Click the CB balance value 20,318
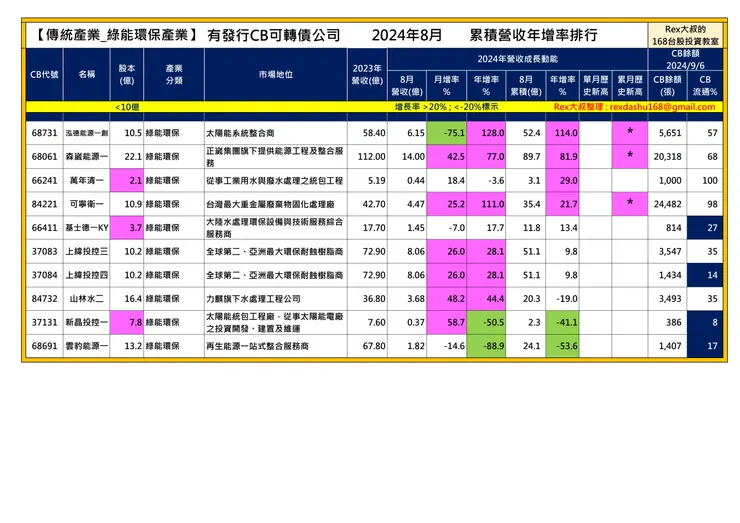Image resolution: width=740 pixels, height=523 pixels. 667,157
